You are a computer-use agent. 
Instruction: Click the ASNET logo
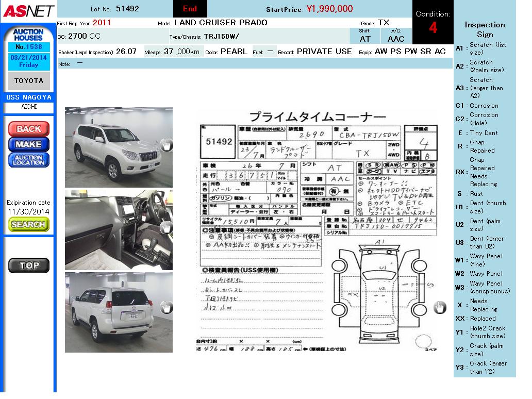click(x=27, y=10)
